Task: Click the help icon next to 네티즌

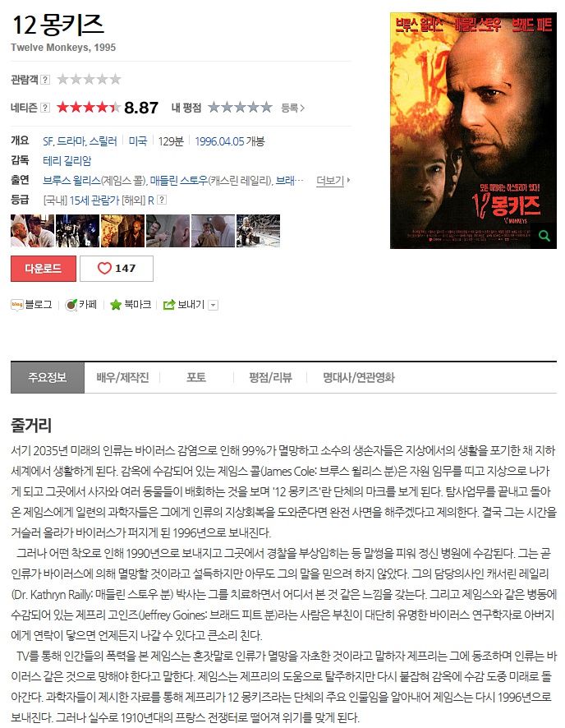Action: [45, 108]
